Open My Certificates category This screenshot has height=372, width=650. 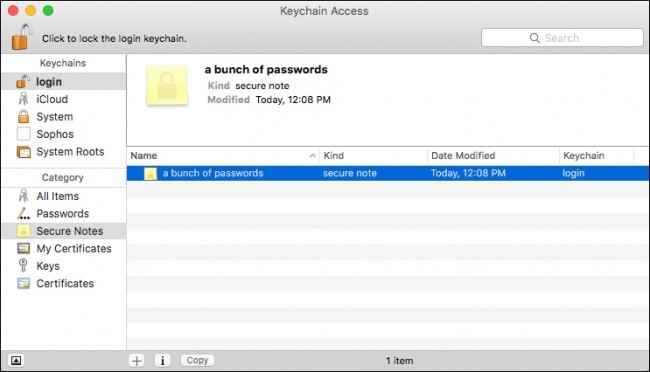click(63, 248)
